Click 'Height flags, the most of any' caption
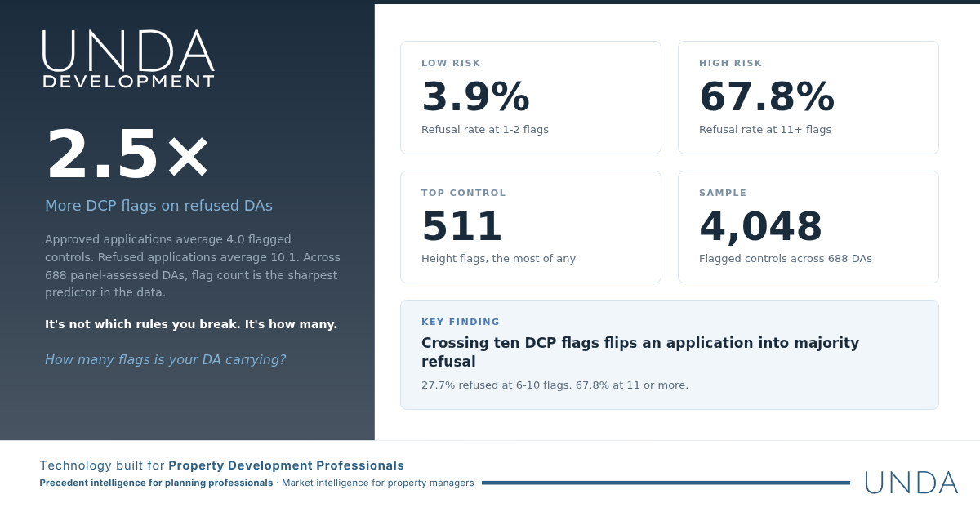Image resolution: width=980 pixels, height=512 pixels. 498,259
